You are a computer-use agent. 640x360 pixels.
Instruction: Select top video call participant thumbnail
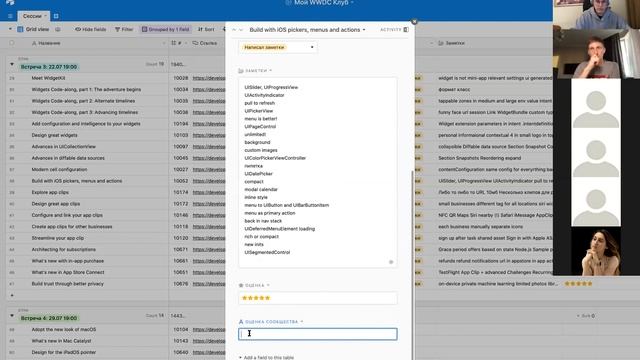pos(596,15)
